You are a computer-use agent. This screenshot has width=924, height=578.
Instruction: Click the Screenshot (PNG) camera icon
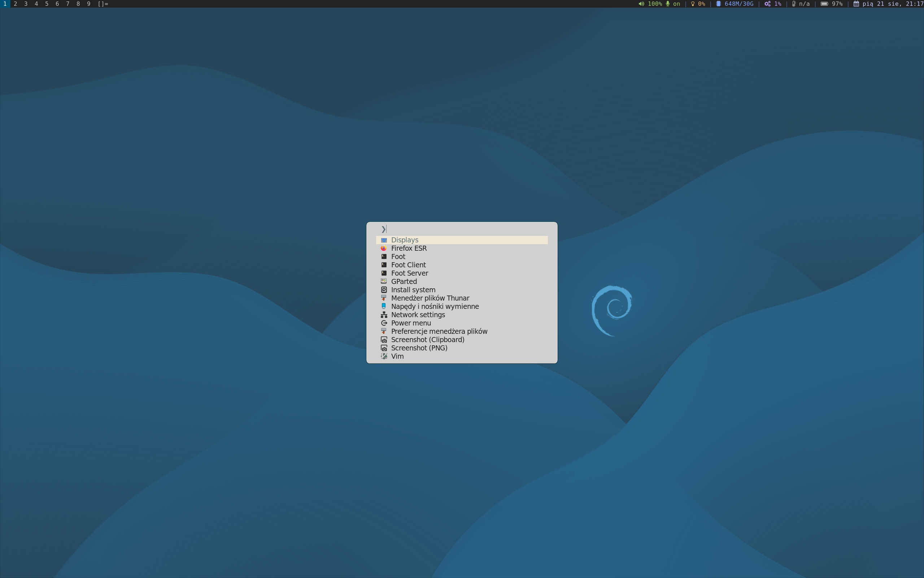pos(384,348)
